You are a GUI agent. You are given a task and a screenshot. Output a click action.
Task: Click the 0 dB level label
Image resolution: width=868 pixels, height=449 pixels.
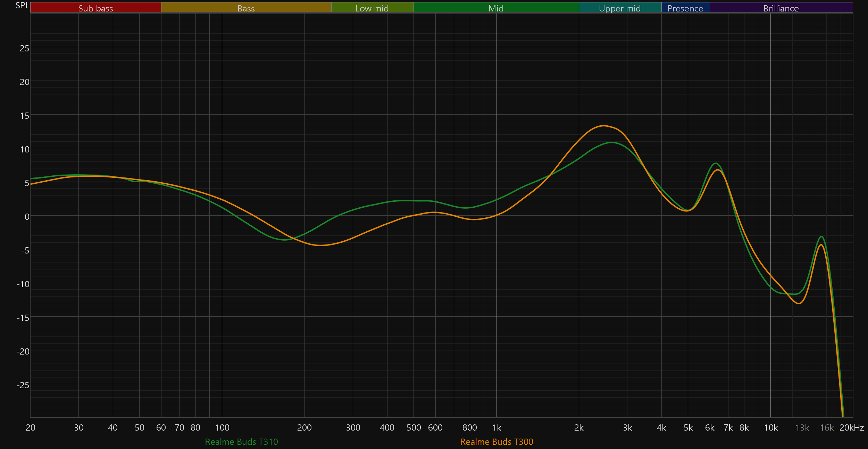[x=27, y=217]
